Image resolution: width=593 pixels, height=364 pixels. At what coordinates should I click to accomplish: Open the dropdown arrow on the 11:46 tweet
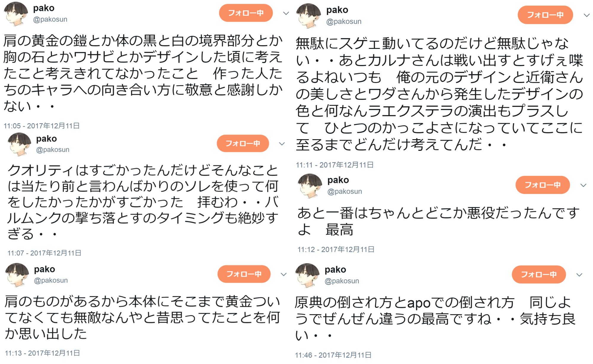click(x=579, y=275)
